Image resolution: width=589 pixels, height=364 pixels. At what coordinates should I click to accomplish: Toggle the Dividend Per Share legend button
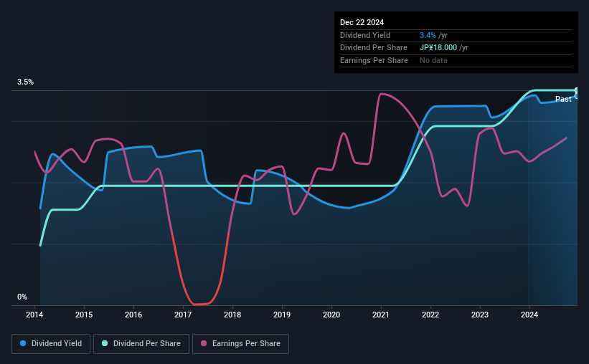(x=141, y=344)
